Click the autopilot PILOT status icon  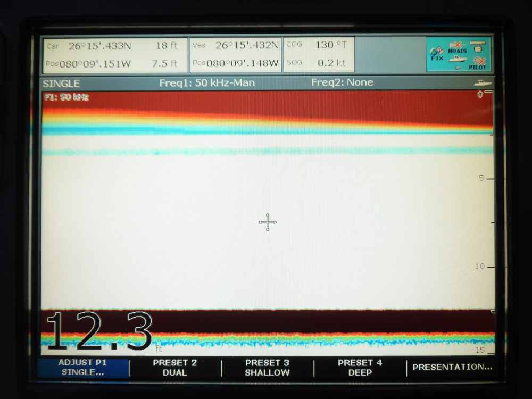point(478,63)
